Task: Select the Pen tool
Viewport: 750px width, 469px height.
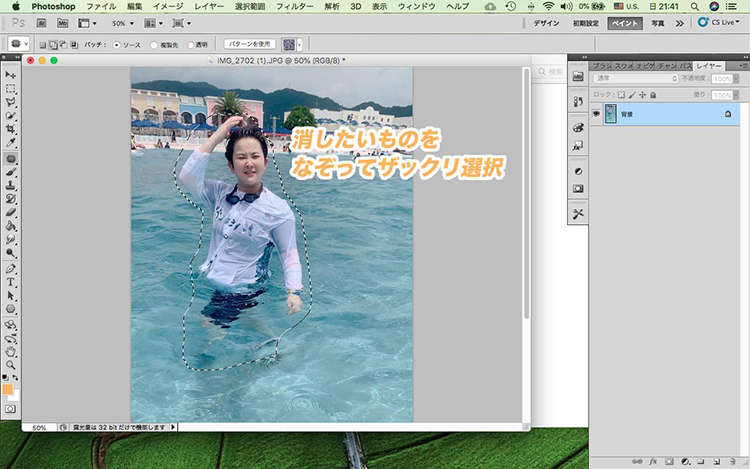Action: (11, 269)
